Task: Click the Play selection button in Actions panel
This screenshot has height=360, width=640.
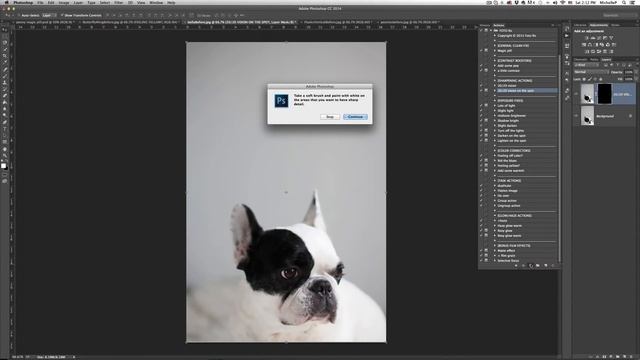Action: (531, 266)
